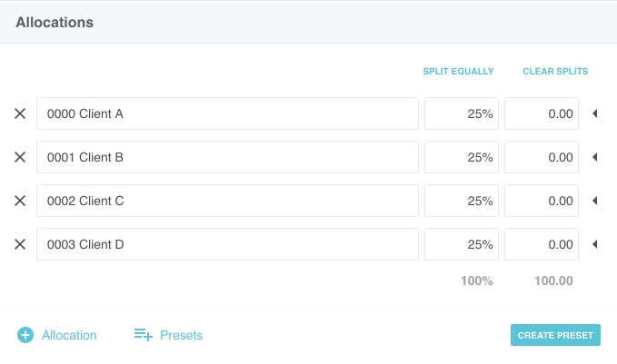Click the plus icon to add Allocation
Image resolution: width=617 pixels, height=364 pixels.
tap(25, 335)
